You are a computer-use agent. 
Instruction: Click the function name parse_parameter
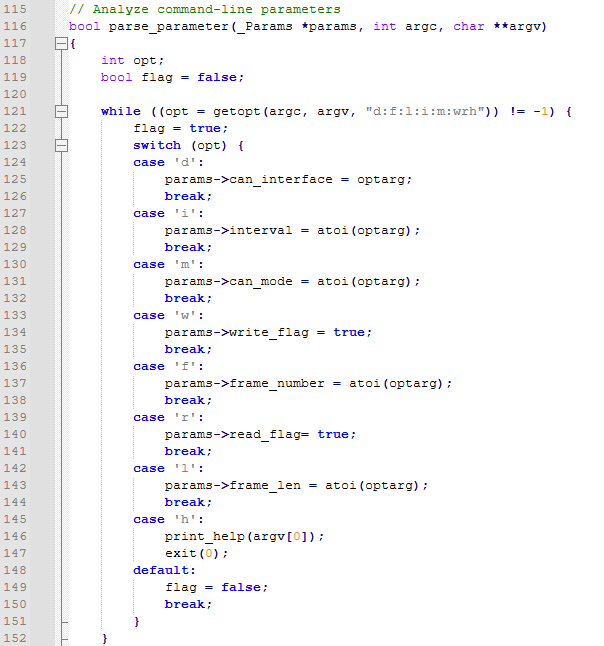(x=169, y=27)
